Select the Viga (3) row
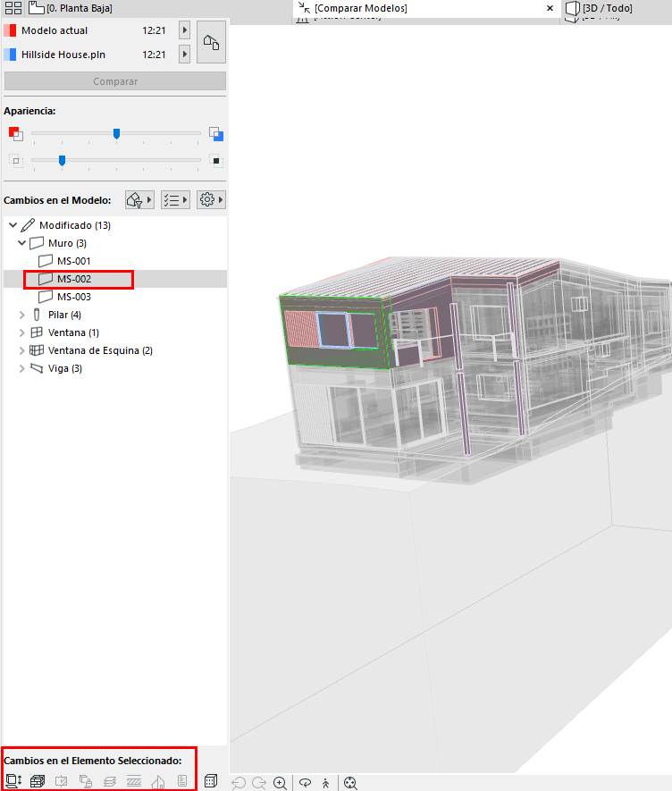 [x=115, y=369]
